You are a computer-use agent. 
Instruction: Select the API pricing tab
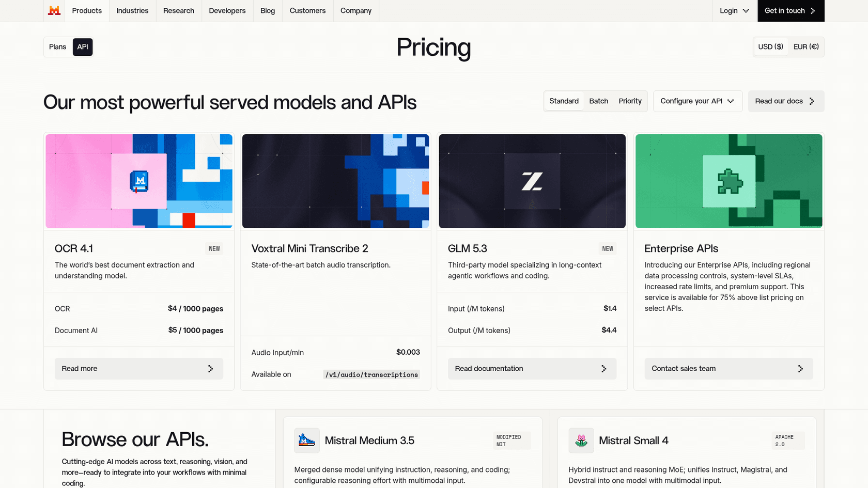(83, 47)
